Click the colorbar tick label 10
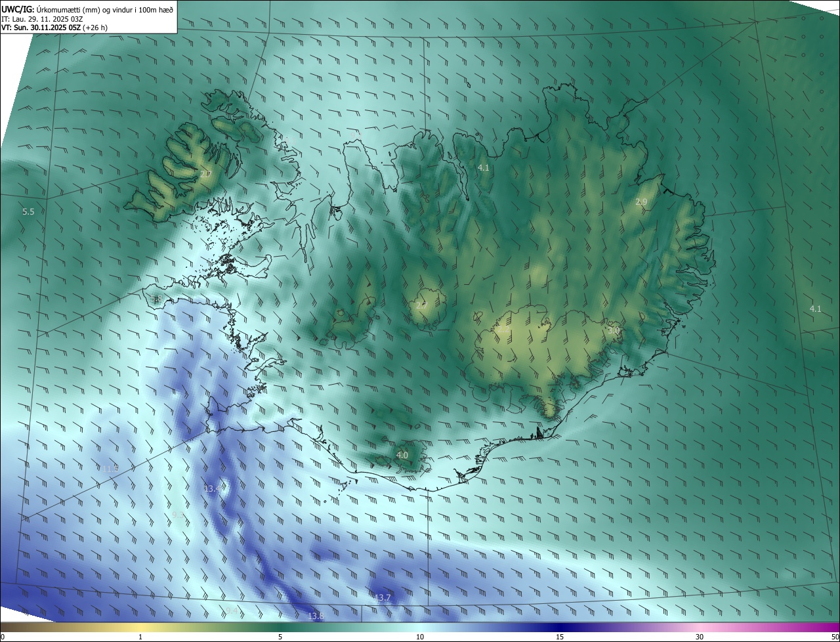The image size is (840, 642). (420, 637)
